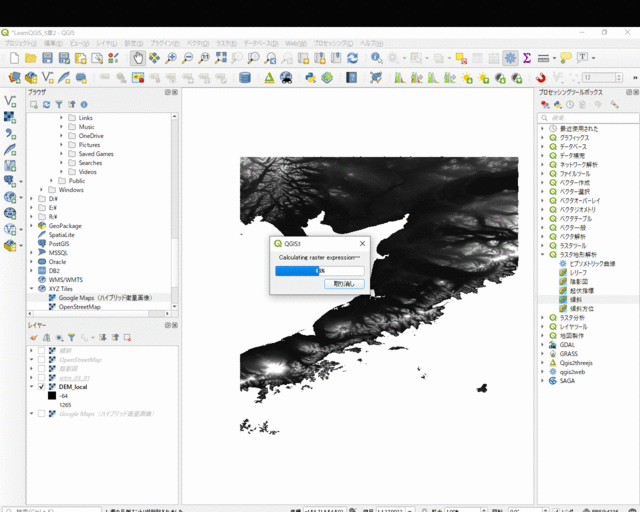Collapse the XYZ Tiles node in Browser
Viewport: 640px width, 512px height.
[32, 289]
